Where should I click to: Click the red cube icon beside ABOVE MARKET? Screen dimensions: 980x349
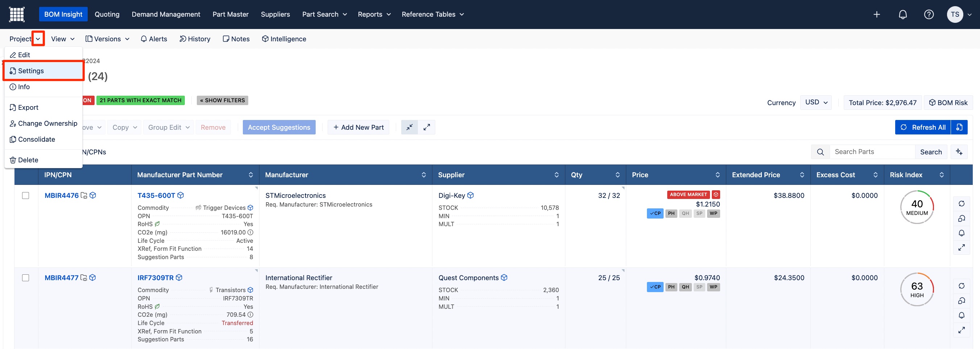coord(716,195)
